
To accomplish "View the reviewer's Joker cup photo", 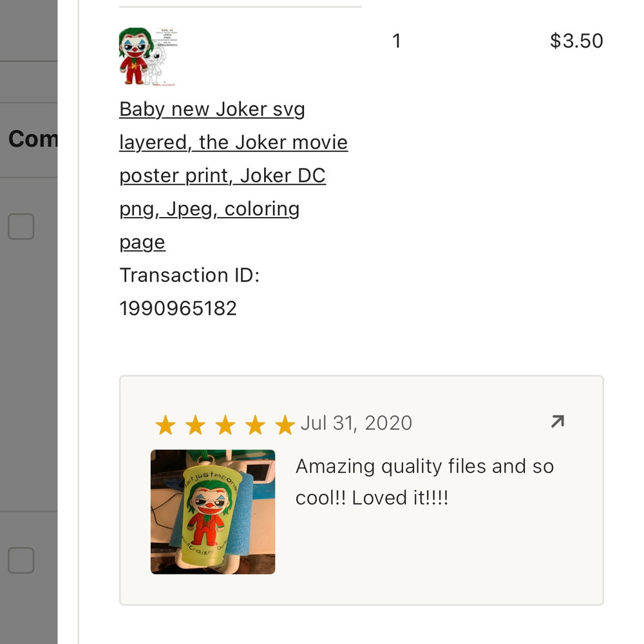I will 213,511.
